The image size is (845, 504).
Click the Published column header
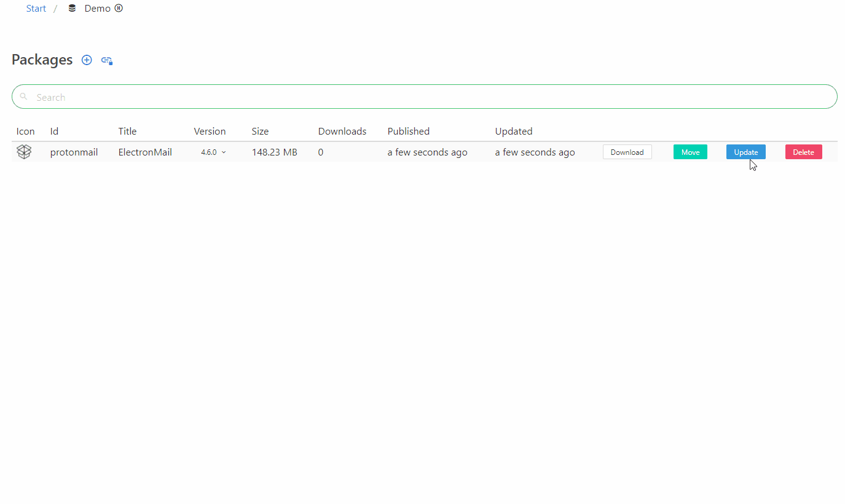(x=409, y=131)
